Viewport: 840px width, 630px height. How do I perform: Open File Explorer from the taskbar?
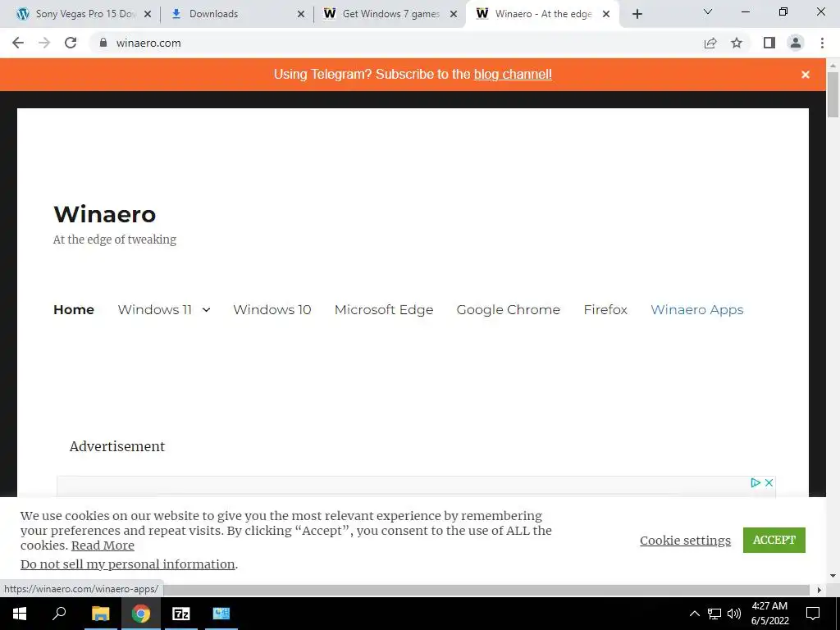(x=100, y=614)
